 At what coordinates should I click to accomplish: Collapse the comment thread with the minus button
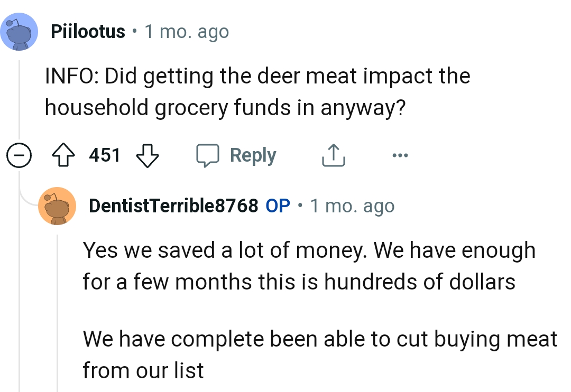click(x=19, y=155)
